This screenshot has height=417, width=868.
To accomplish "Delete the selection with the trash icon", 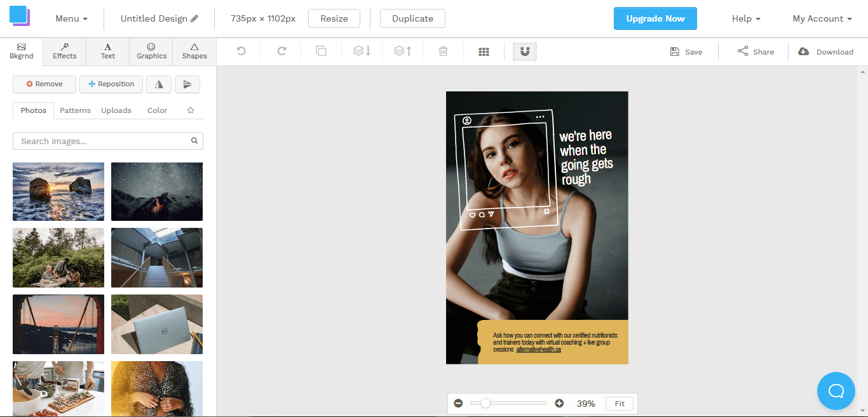I will click(x=443, y=51).
